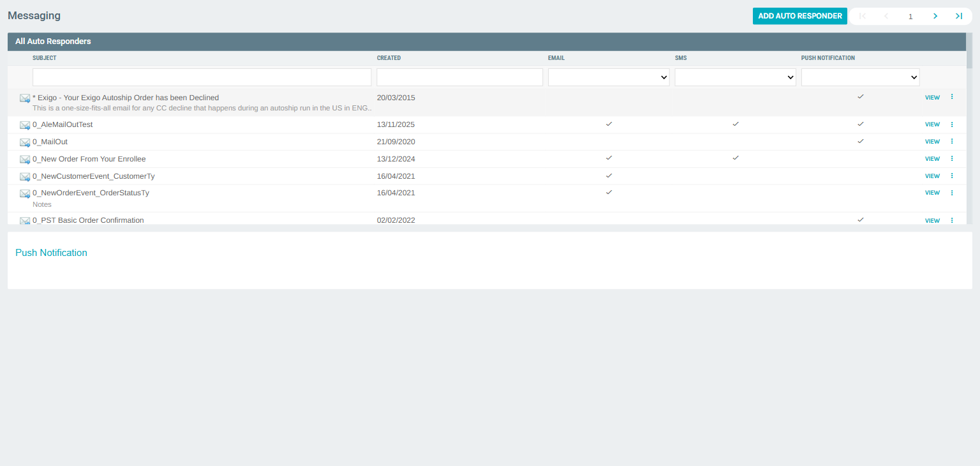Image resolution: width=980 pixels, height=466 pixels.
Task: Click the Created filter input field
Action: pos(459,77)
